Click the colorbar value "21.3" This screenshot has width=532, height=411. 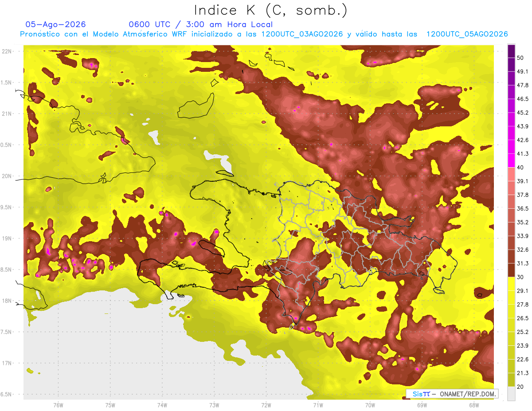[523, 373]
